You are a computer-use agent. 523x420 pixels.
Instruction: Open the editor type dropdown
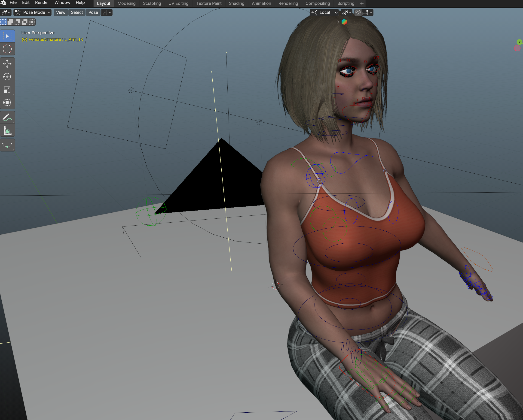point(6,12)
